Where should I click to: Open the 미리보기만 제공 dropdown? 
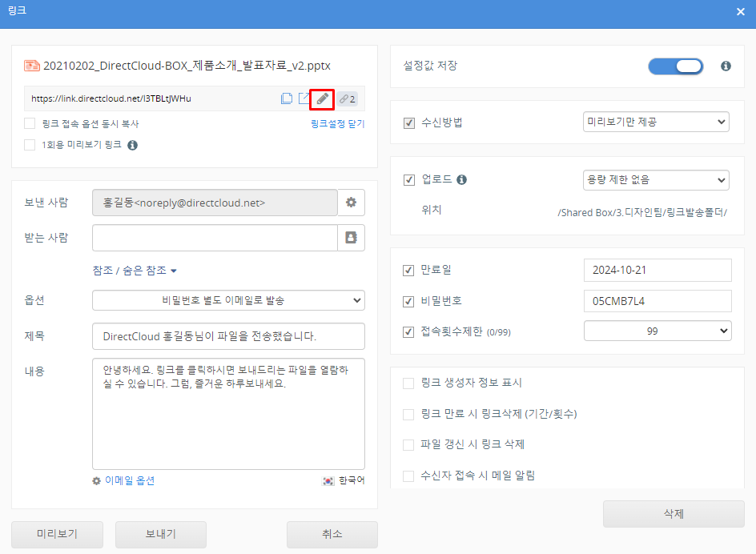(x=656, y=122)
